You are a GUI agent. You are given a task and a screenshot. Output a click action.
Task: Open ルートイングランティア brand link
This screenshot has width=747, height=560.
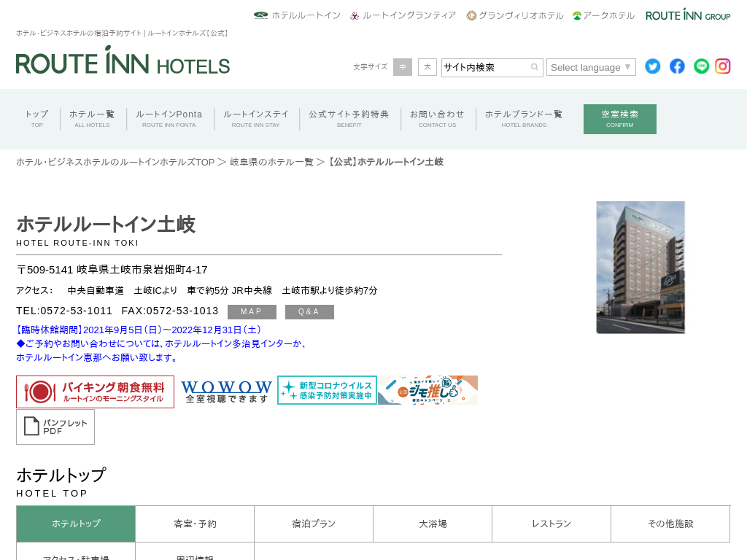tap(403, 15)
